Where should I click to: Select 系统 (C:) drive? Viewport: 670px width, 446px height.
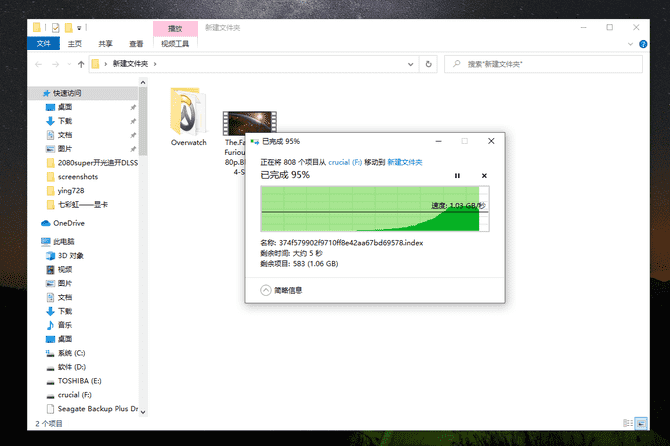(72, 353)
